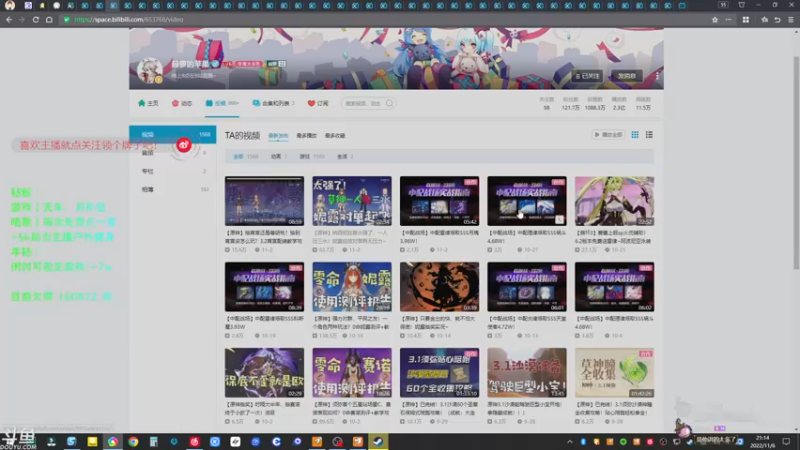This screenshot has width=800, height=450.
Task: Expand the system tray hidden icons arrow
Action: click(570, 442)
